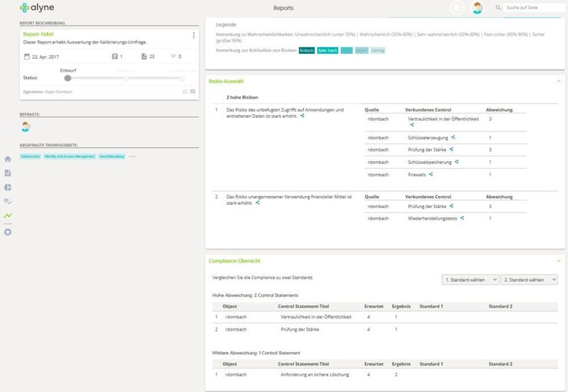Click the assessment icon next to count 1
This screenshot has width=568, height=392.
115,57
